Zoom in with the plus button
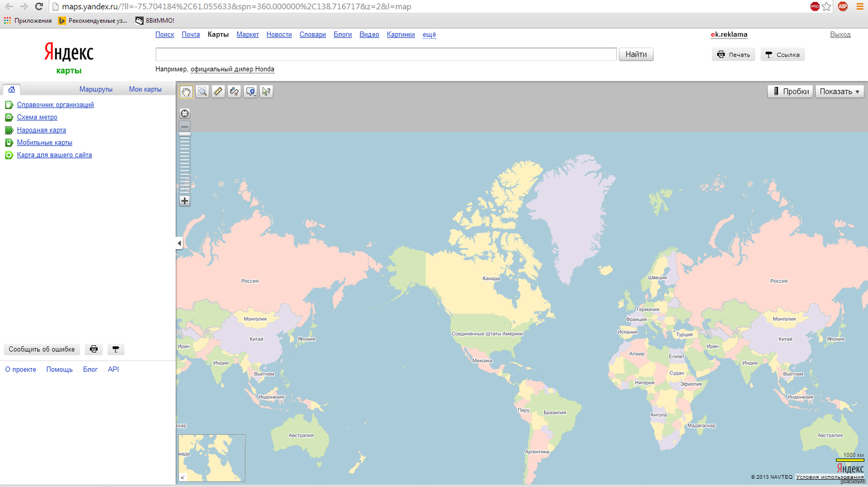The height and width of the screenshot is (487, 868). coord(185,201)
